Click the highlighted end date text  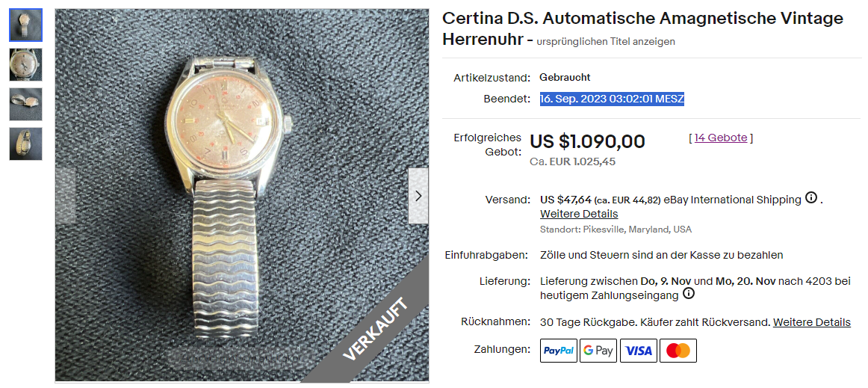[x=613, y=99]
